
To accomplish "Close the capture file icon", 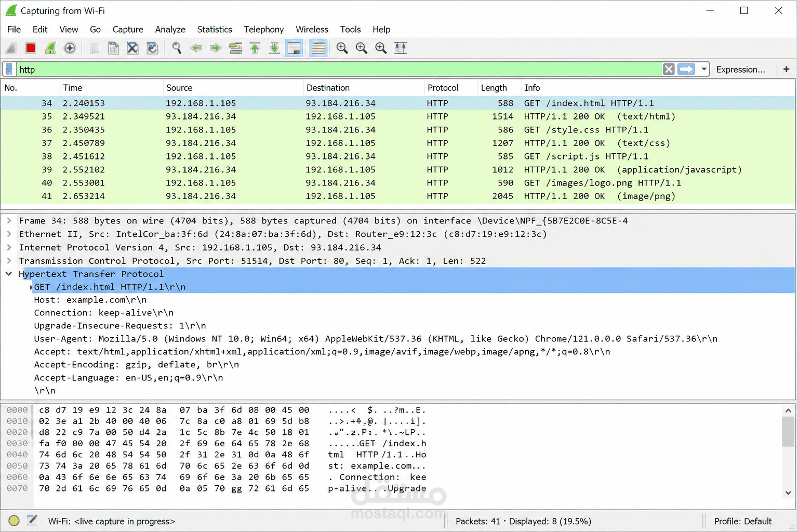I will click(x=133, y=48).
